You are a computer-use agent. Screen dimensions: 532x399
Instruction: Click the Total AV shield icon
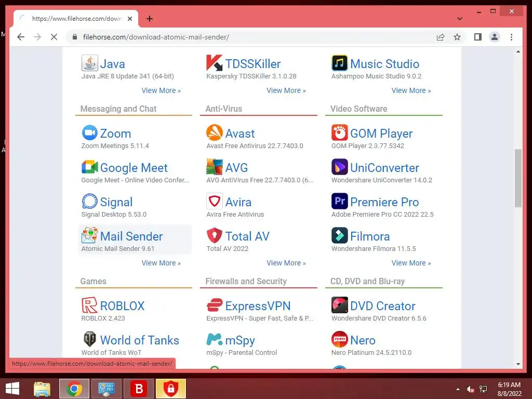click(x=215, y=235)
